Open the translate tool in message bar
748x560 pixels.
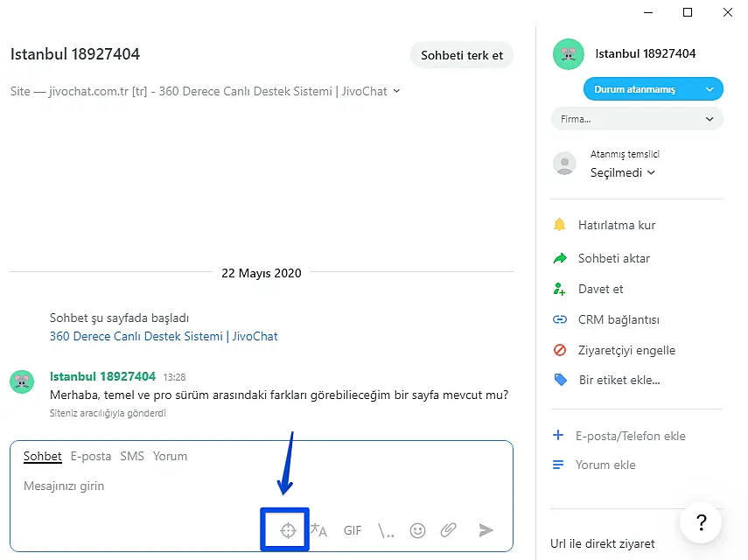pos(318,530)
